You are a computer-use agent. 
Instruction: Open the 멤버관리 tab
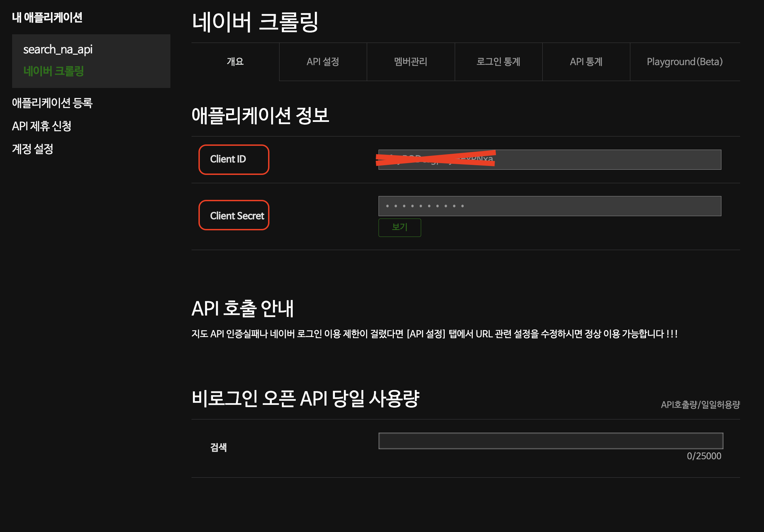pyautogui.click(x=410, y=62)
